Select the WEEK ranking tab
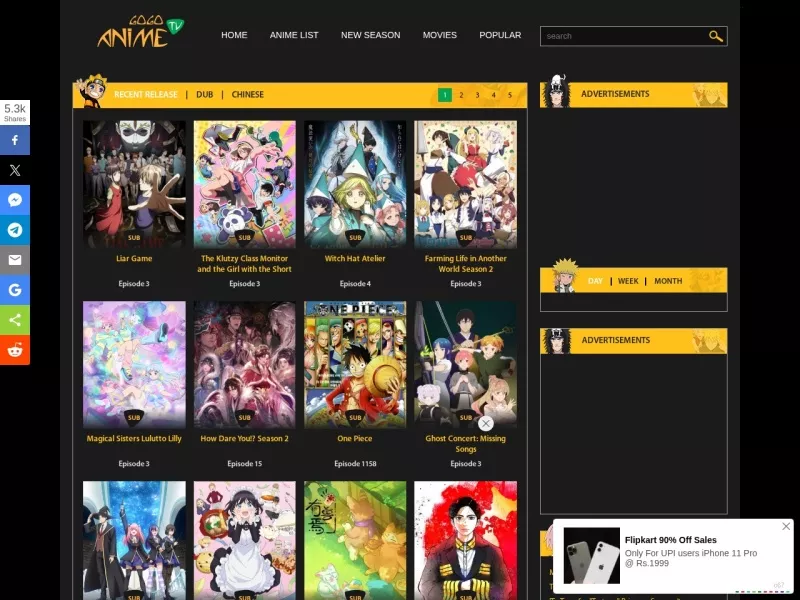 click(628, 281)
